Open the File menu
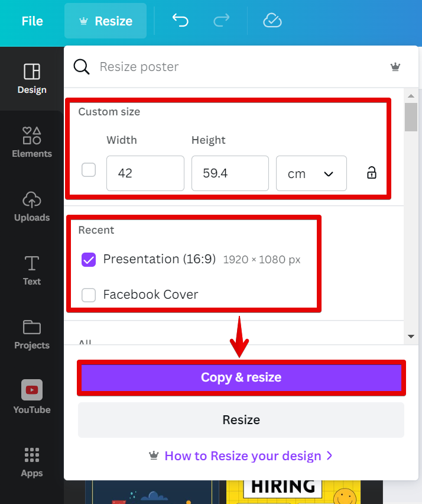Screen dimensions: 422x504 click(x=32, y=21)
